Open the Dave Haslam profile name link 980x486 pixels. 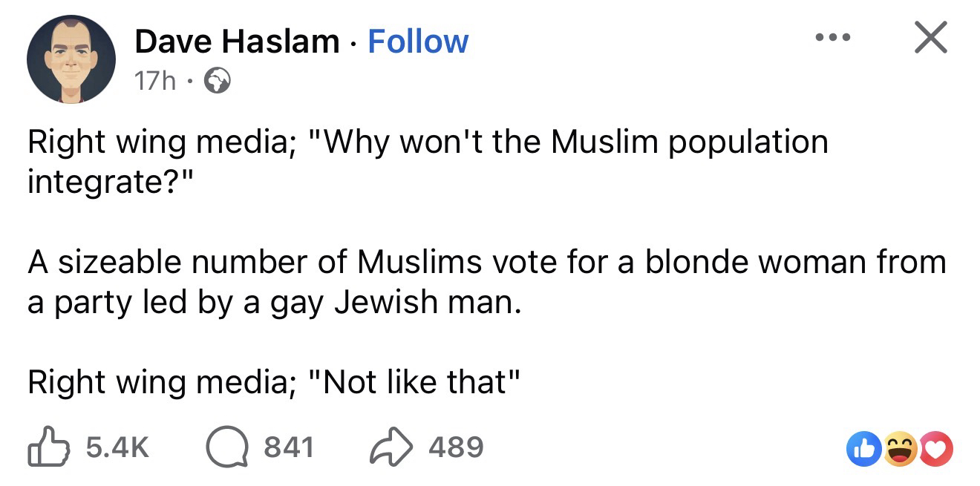click(236, 42)
